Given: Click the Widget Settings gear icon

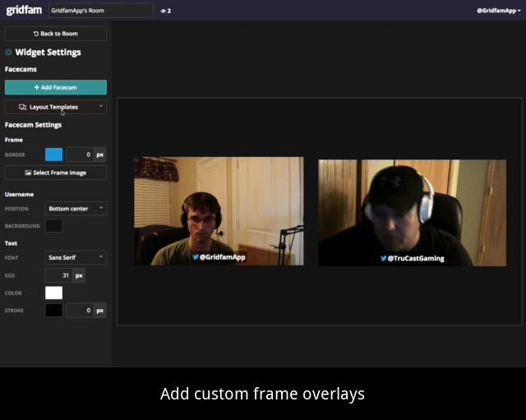Looking at the screenshot, I should coord(8,53).
